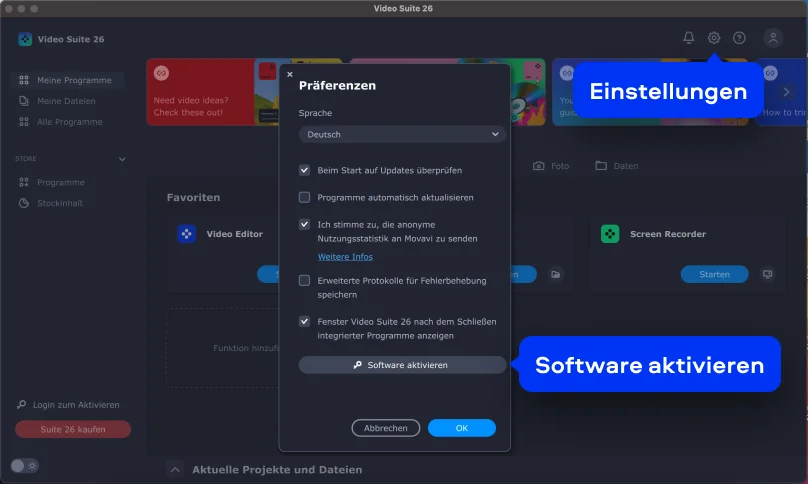
Task: Select 'Meine Dateien' in the sidebar
Action: coord(65,101)
